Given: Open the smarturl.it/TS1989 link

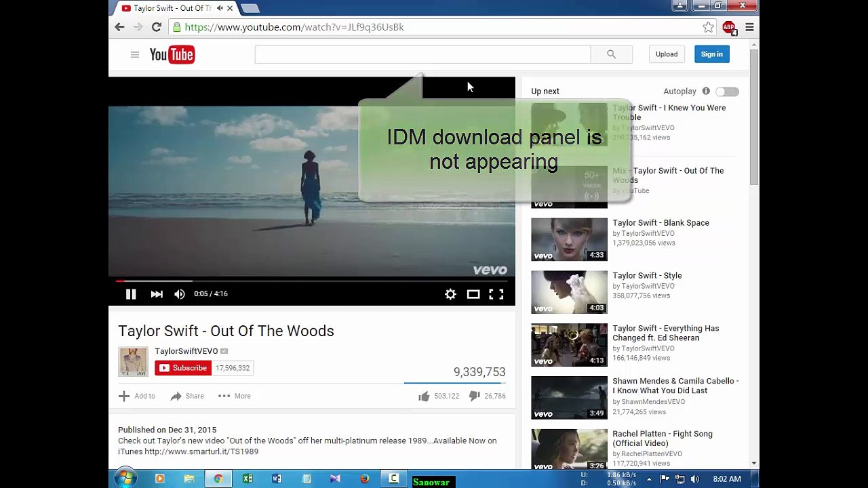Looking at the screenshot, I should (x=201, y=451).
